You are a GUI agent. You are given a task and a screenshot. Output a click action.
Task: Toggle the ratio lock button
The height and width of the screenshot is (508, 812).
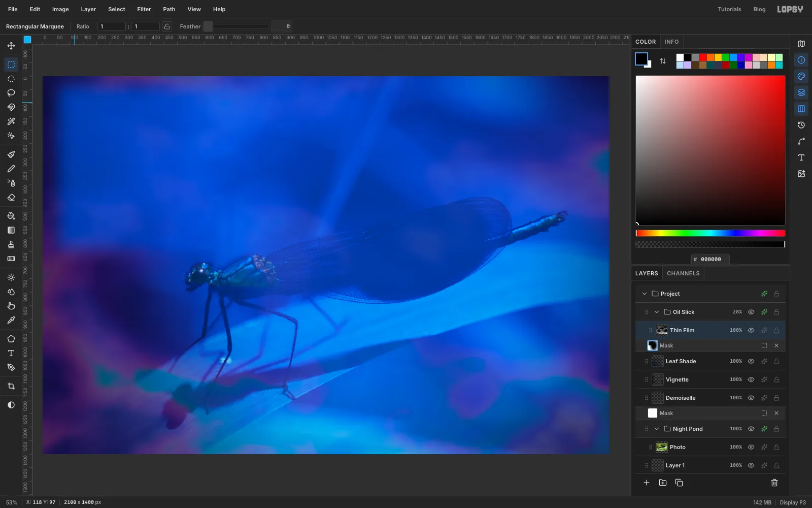(167, 26)
